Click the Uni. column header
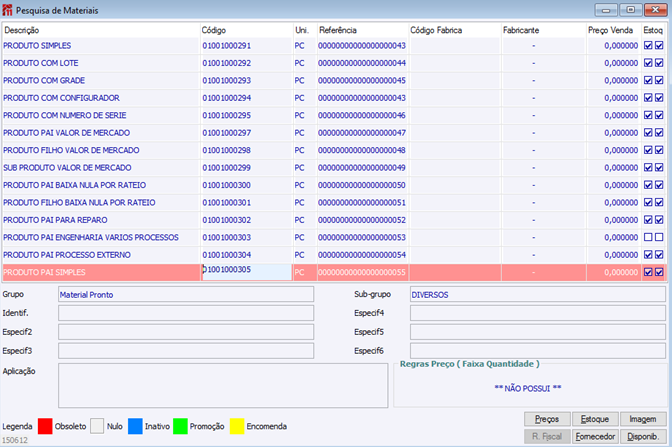 pyautogui.click(x=305, y=30)
